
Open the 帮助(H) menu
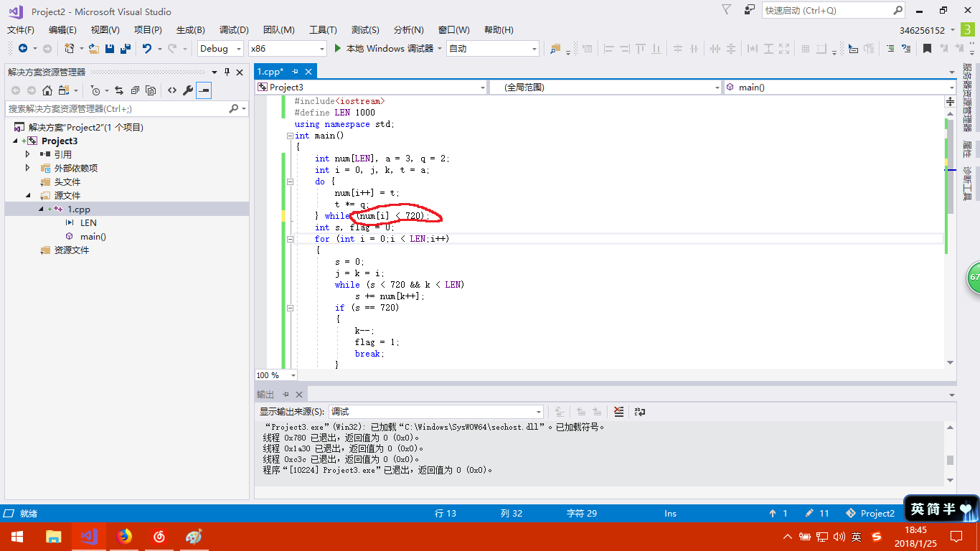click(499, 29)
